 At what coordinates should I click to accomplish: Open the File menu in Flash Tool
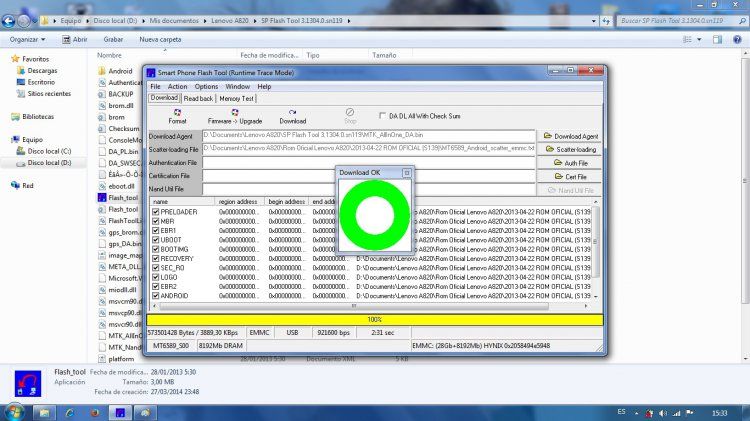(x=155, y=87)
